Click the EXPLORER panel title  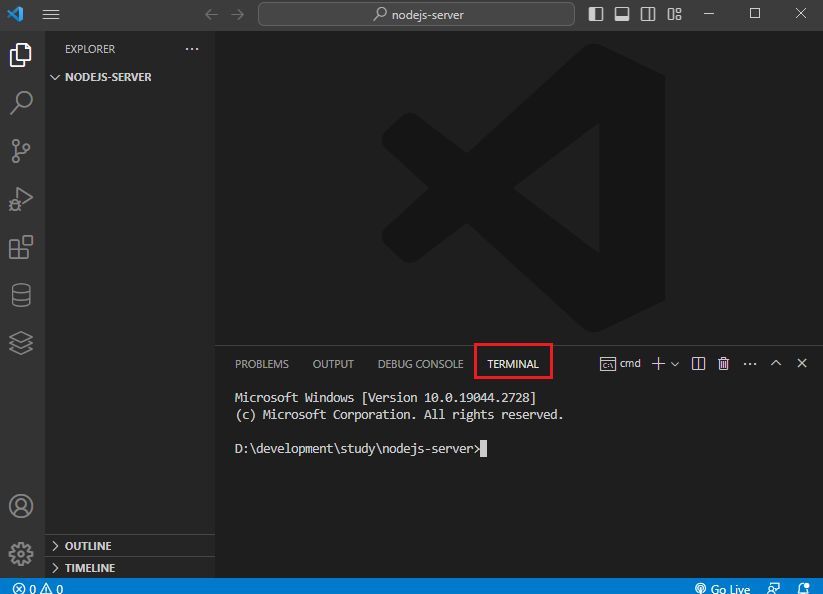coord(90,49)
